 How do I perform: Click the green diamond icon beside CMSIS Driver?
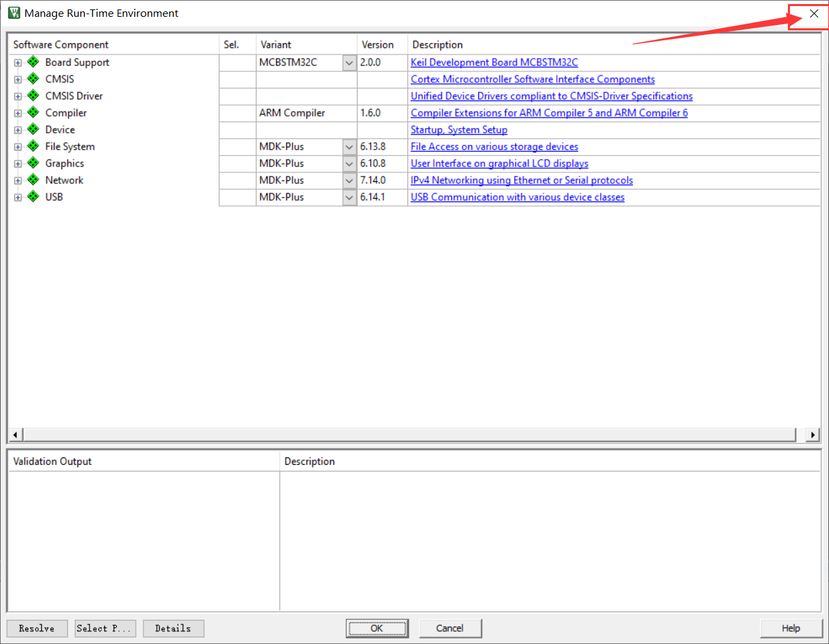(x=33, y=96)
